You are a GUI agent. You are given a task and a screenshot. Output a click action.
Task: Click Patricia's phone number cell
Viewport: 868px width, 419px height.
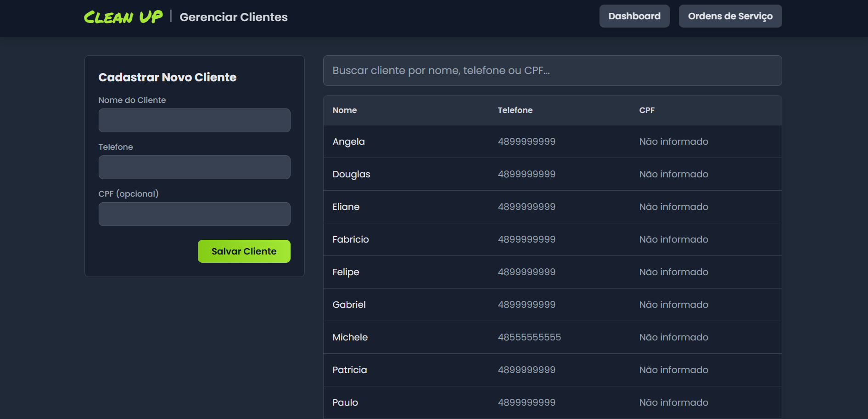pos(527,370)
